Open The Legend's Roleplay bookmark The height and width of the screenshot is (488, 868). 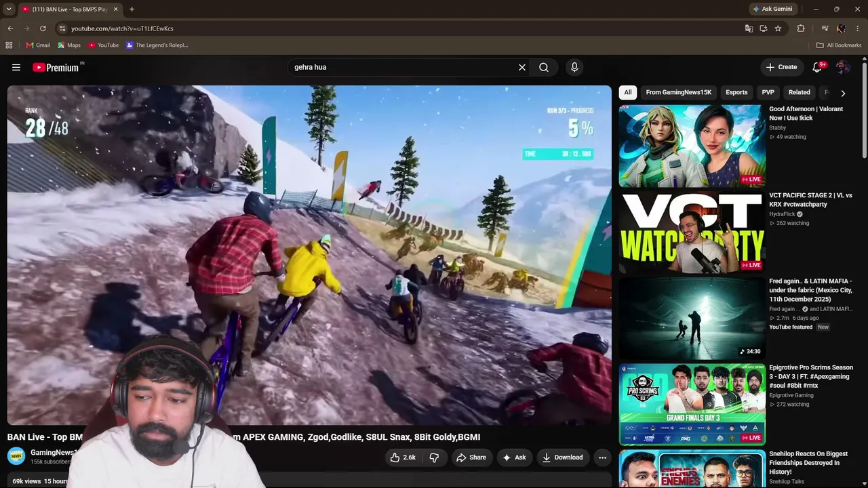tap(157, 45)
